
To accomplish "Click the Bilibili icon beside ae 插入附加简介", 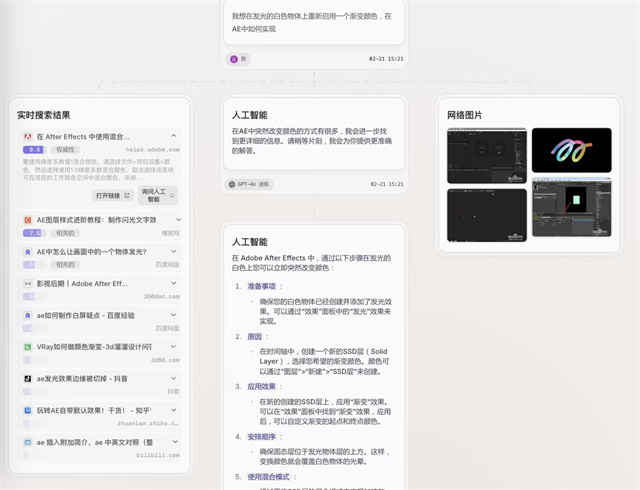I will [28, 442].
